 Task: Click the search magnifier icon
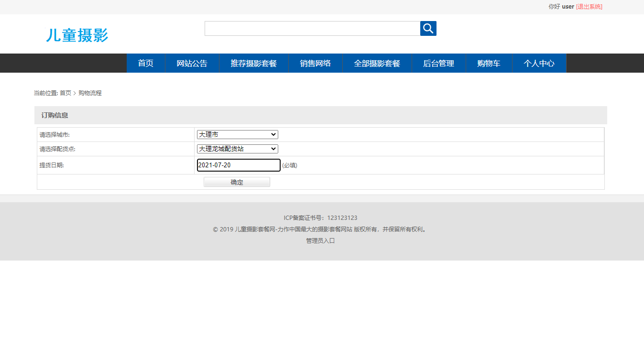427,28
